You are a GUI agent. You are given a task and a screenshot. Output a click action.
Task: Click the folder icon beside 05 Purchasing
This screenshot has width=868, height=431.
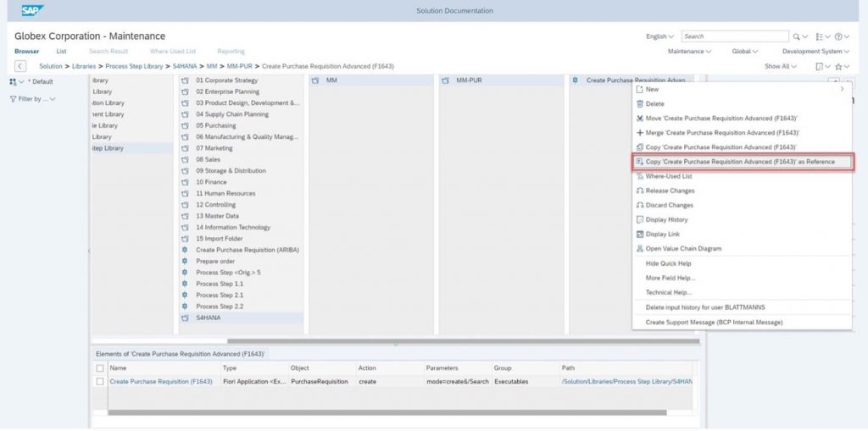[x=185, y=125]
